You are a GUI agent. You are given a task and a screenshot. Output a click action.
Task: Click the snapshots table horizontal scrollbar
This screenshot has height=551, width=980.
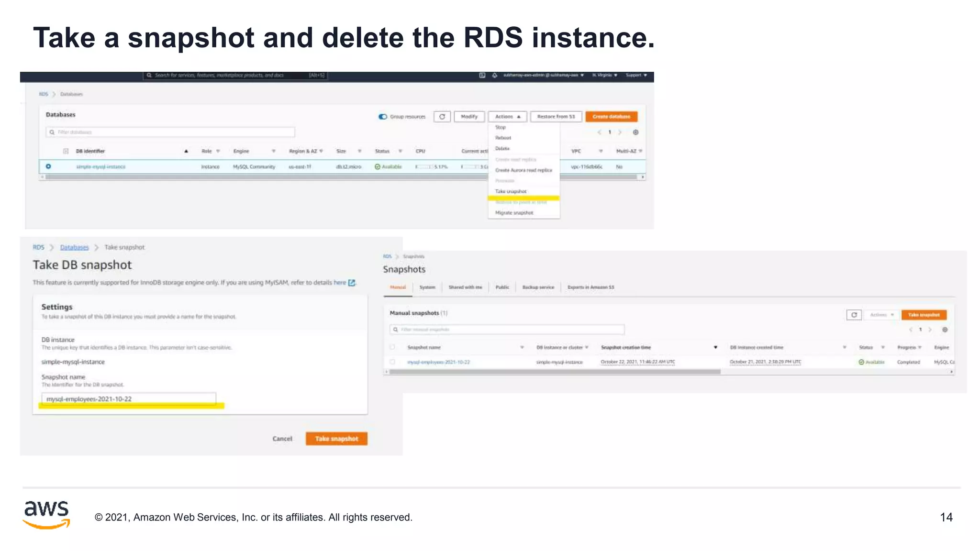tap(555, 372)
